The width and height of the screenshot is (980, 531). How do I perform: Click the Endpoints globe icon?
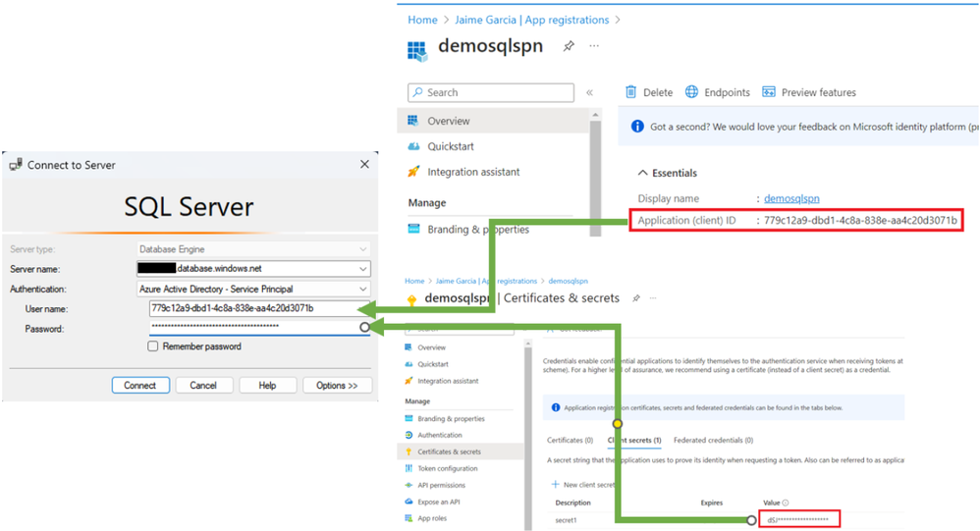[691, 92]
